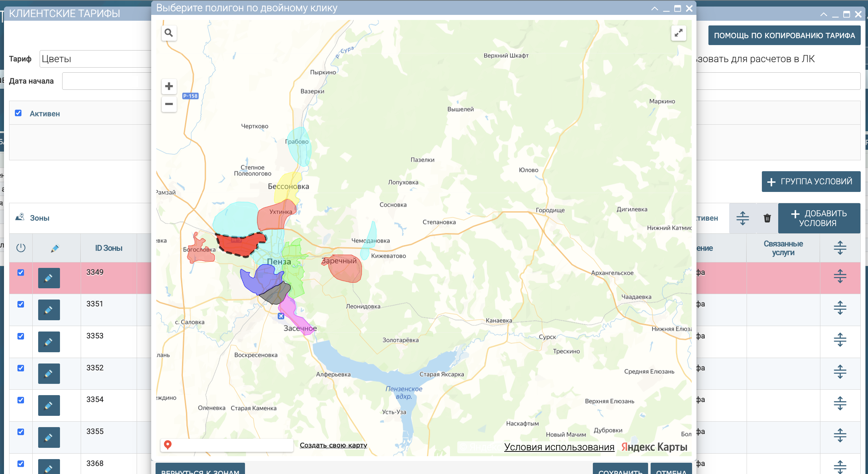The image size is (868, 474).
Task: Sort by ID Зоны column header
Action: point(109,248)
